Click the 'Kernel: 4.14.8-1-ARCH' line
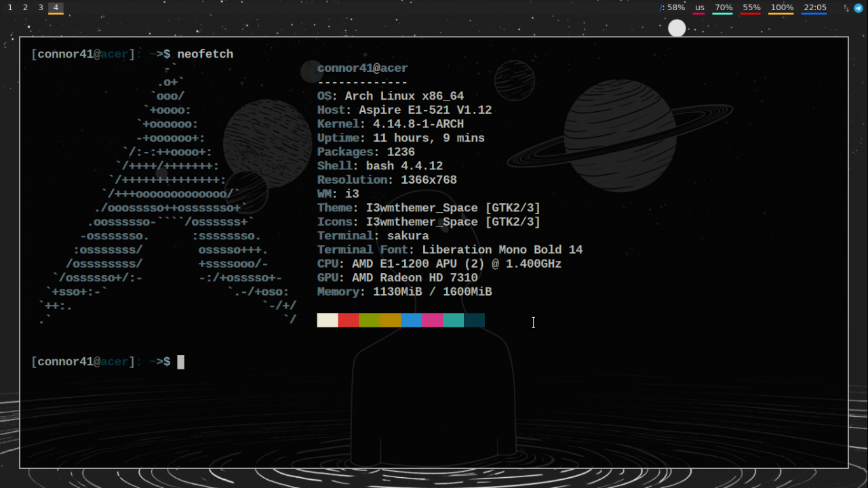The image size is (868, 488). pyautogui.click(x=391, y=124)
